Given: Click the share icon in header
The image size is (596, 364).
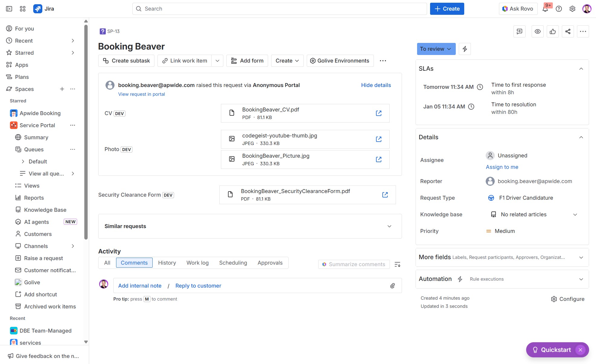Looking at the screenshot, I should [568, 31].
